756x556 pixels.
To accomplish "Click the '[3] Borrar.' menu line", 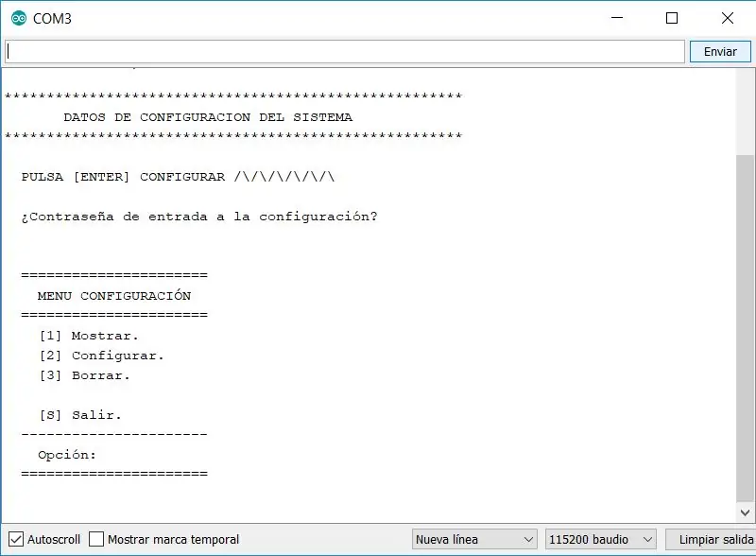I will coord(84,375).
